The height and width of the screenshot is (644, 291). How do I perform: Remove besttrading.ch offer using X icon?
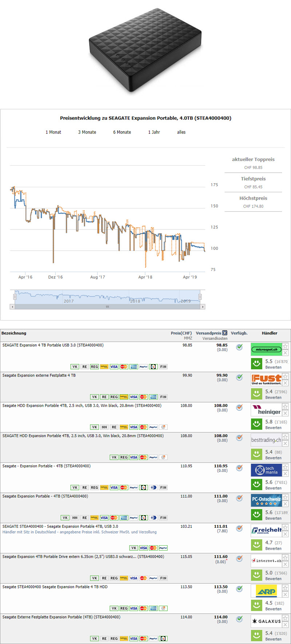tap(286, 444)
